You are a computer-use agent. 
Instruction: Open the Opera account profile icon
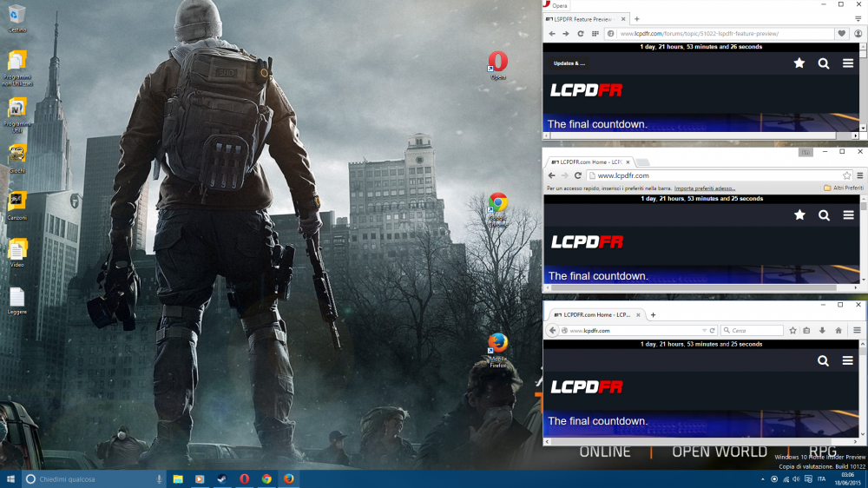click(x=858, y=34)
